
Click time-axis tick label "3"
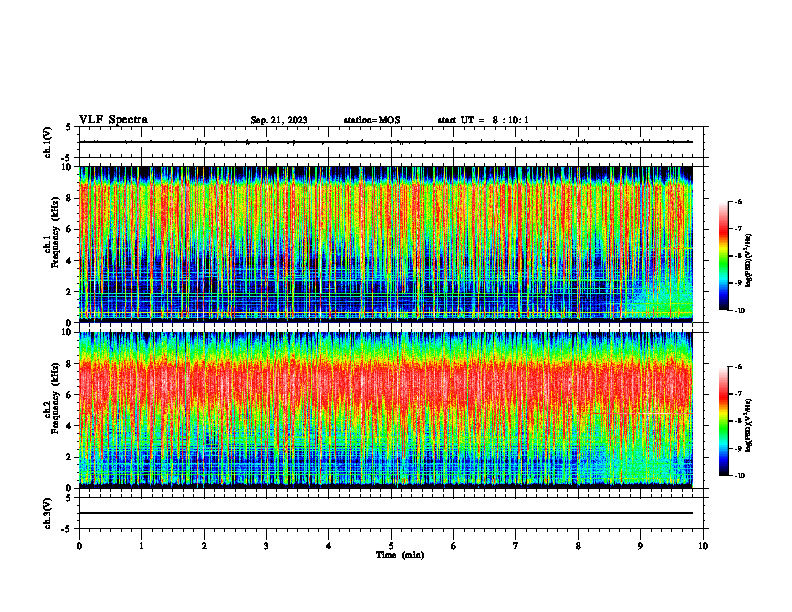click(x=266, y=546)
